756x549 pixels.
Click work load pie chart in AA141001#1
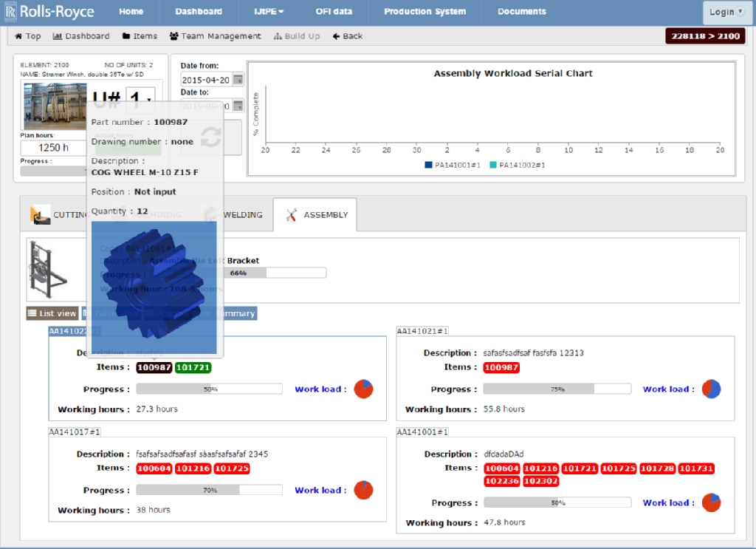pyautogui.click(x=711, y=502)
